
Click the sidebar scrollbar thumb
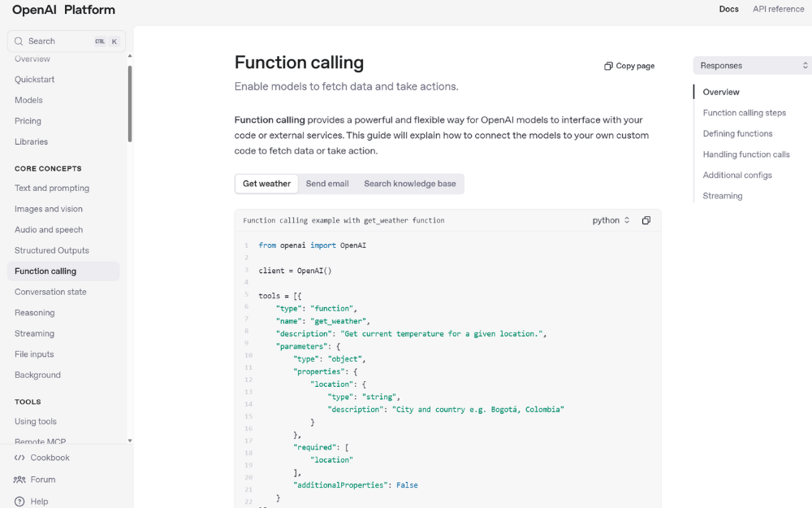pyautogui.click(x=129, y=104)
